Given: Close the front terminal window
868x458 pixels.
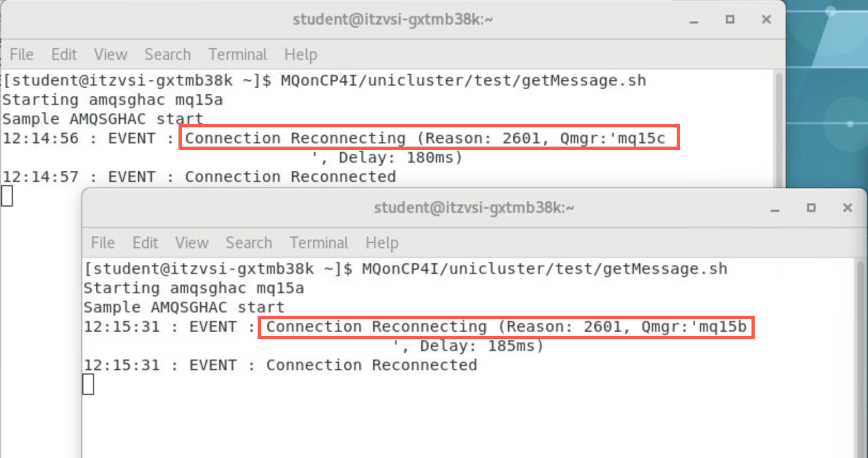Looking at the screenshot, I should pyautogui.click(x=847, y=208).
